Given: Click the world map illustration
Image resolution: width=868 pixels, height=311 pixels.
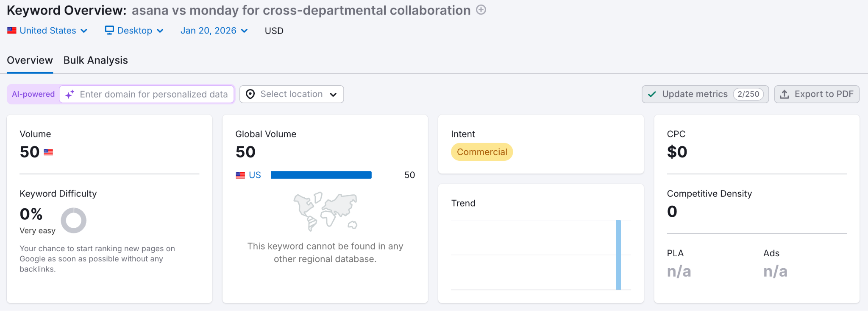Looking at the screenshot, I should [x=325, y=211].
